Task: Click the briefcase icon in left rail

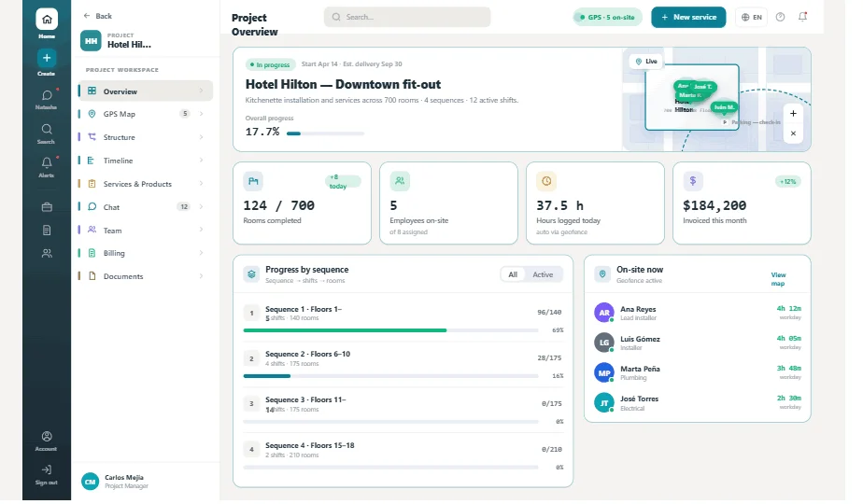Action: [x=47, y=207]
